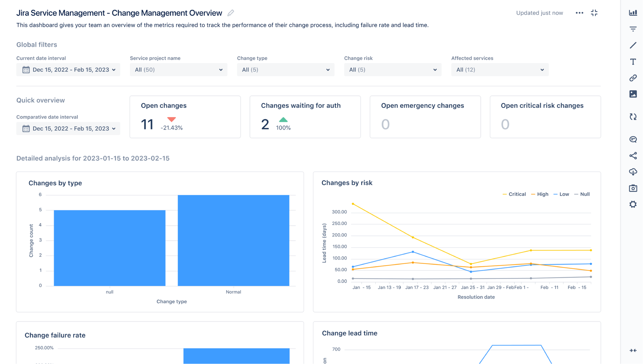Select the filter icon in the right sidebar
The height and width of the screenshot is (364, 643).
633,29
